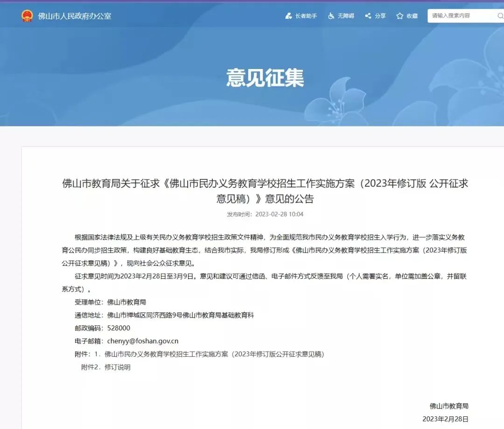Click the star icon beside 收藏
This screenshot has height=429, width=504.
(399, 16)
